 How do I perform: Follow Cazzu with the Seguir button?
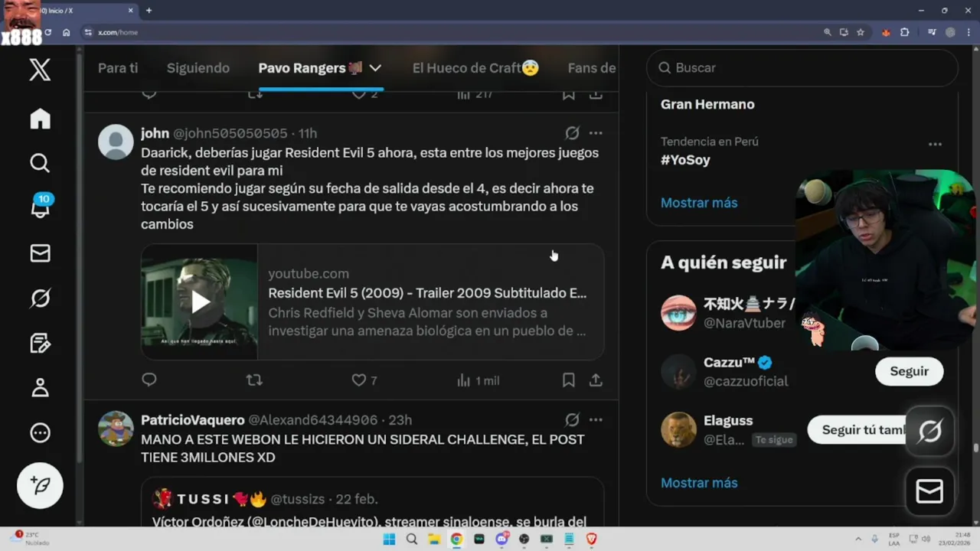pos(909,371)
